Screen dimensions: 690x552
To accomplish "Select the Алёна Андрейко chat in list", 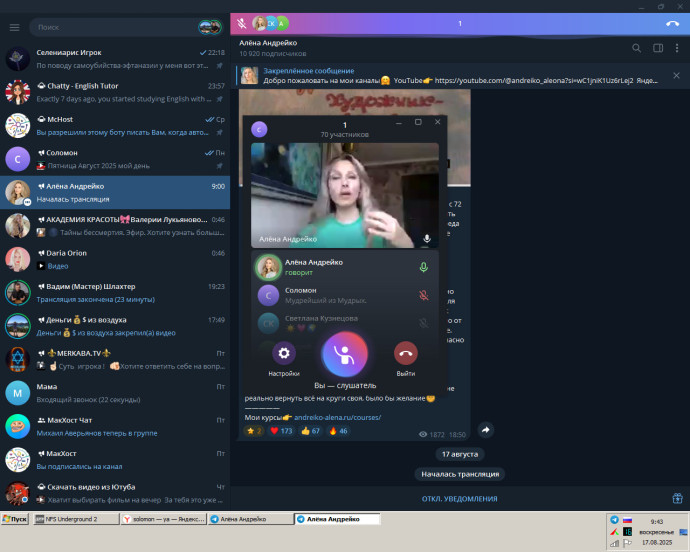I will 115,192.
